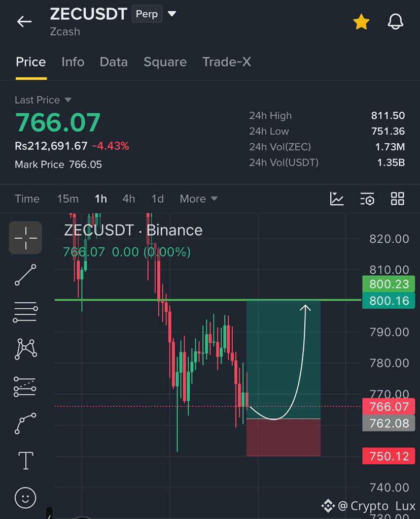420x519 pixels.
Task: Click the Mark Price 766.05 text
Action: (58, 165)
